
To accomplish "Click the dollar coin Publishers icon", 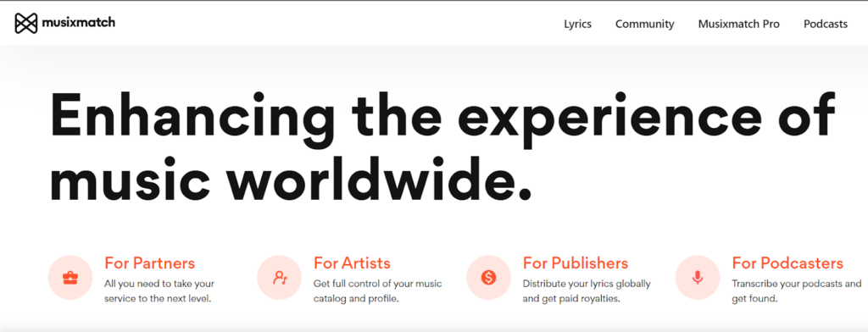I will (x=488, y=278).
